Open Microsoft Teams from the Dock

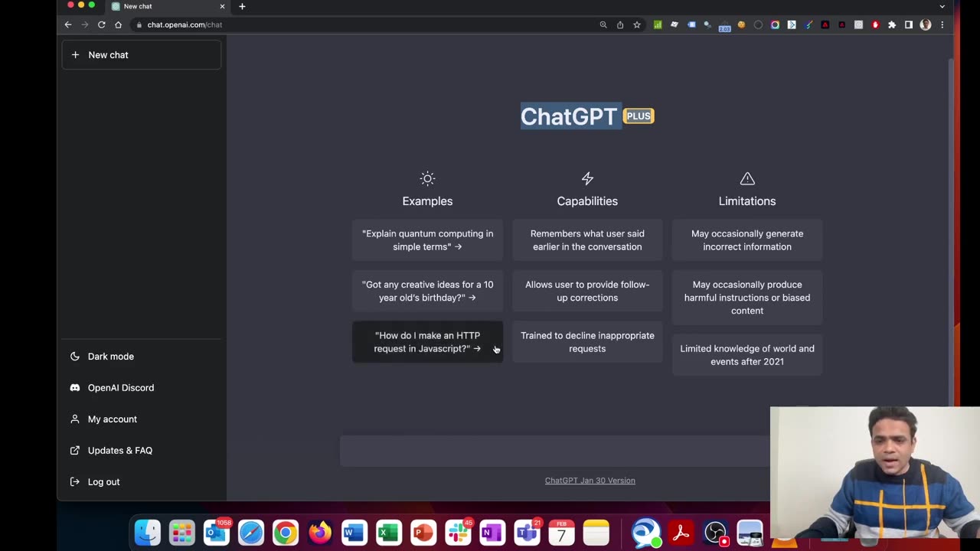[x=527, y=533]
